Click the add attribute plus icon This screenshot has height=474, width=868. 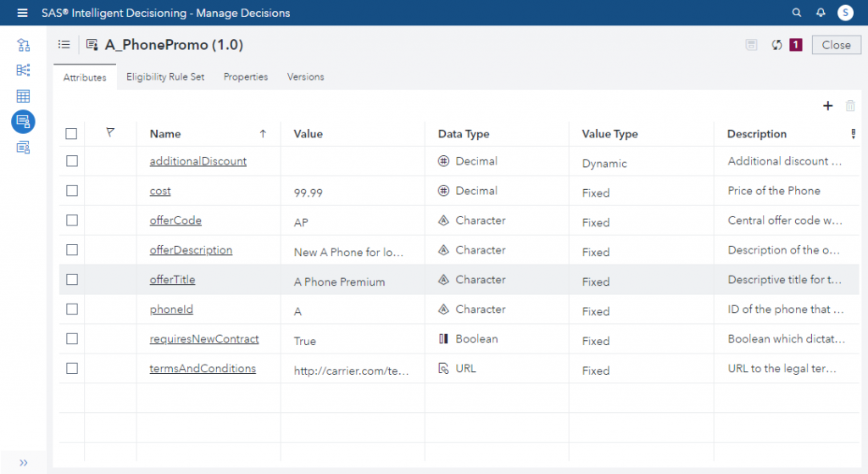828,106
